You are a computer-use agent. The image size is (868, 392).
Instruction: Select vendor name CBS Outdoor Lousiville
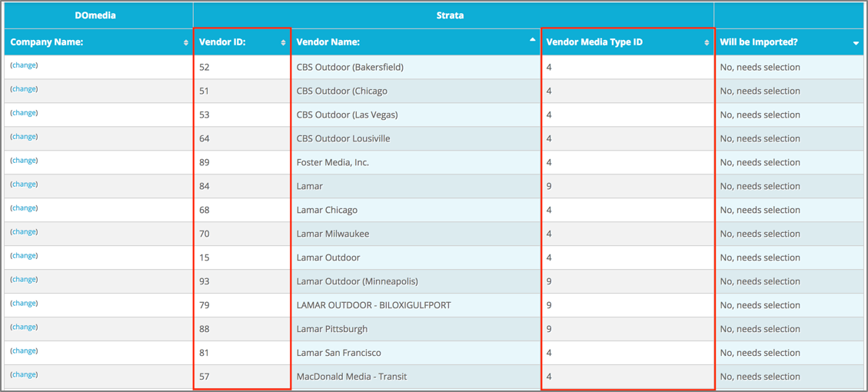coord(343,139)
